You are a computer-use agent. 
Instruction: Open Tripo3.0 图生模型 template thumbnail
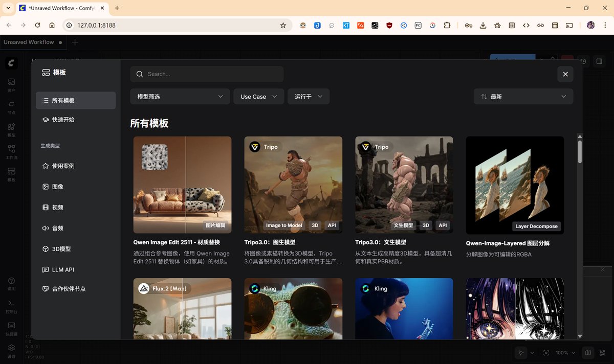click(293, 185)
